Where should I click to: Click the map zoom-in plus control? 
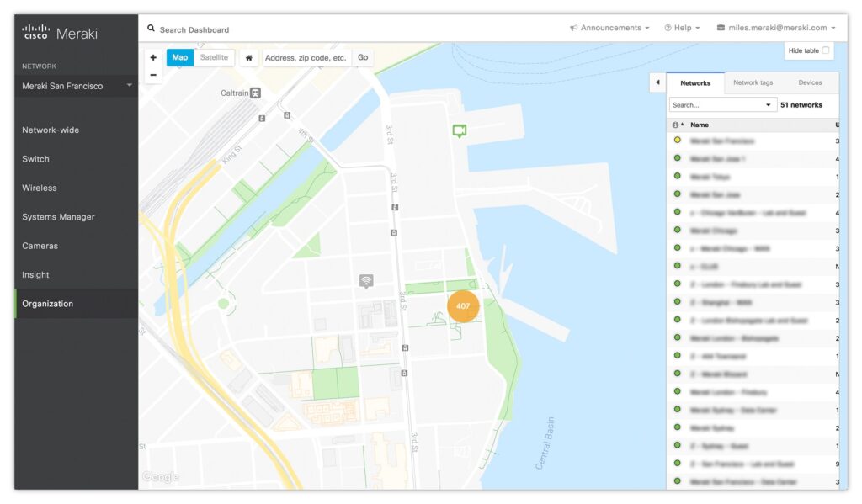pyautogui.click(x=152, y=57)
